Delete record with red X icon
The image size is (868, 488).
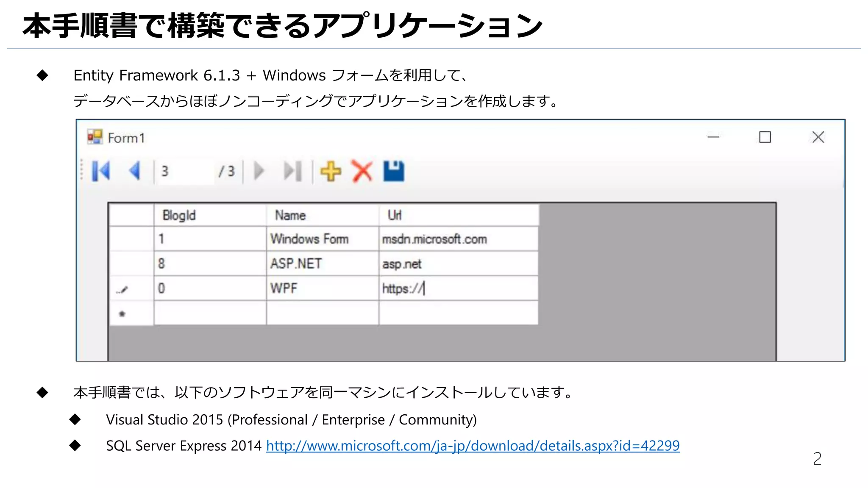pyautogui.click(x=362, y=171)
